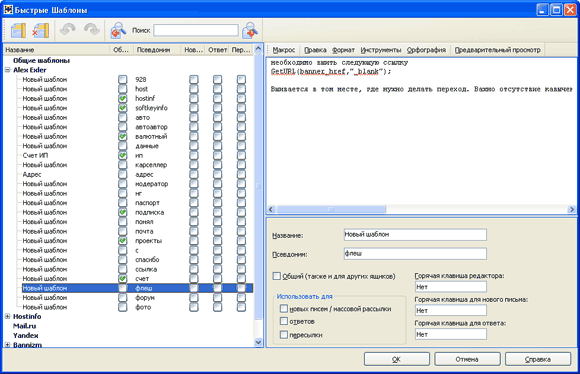Click the Поиск search input field

196,30
